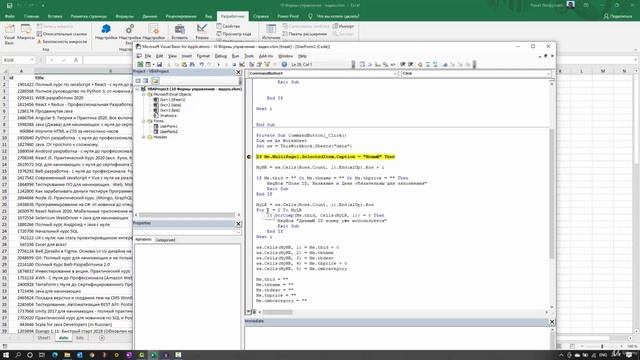640x360 pixels.
Task: Open the Формулы ribbon tab in Excel
Action: click(124, 16)
